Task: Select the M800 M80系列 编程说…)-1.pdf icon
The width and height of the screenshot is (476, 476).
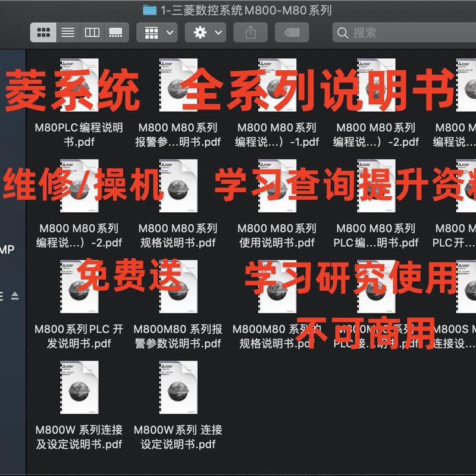Action: 277,85
